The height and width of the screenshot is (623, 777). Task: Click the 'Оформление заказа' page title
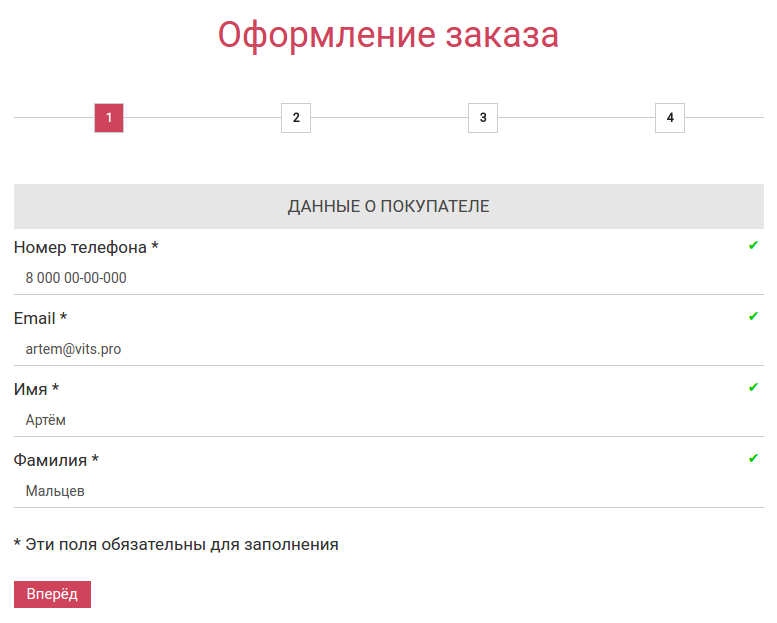point(388,35)
